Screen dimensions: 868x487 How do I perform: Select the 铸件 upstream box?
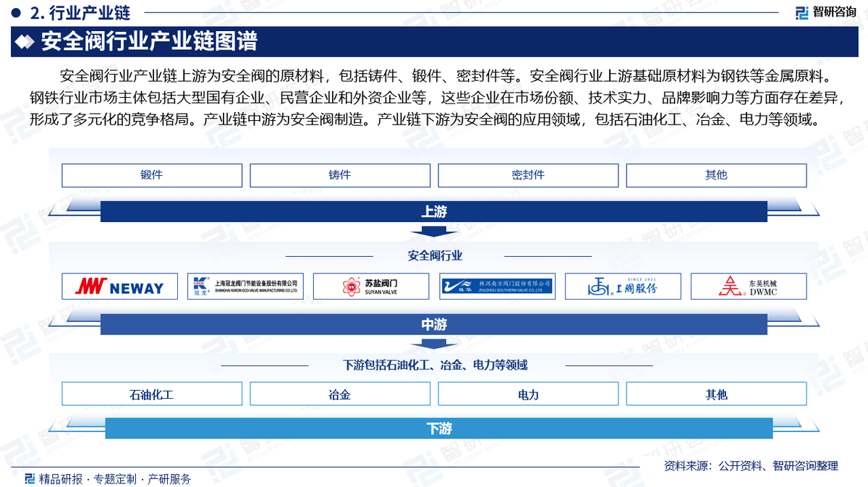pyautogui.click(x=340, y=175)
